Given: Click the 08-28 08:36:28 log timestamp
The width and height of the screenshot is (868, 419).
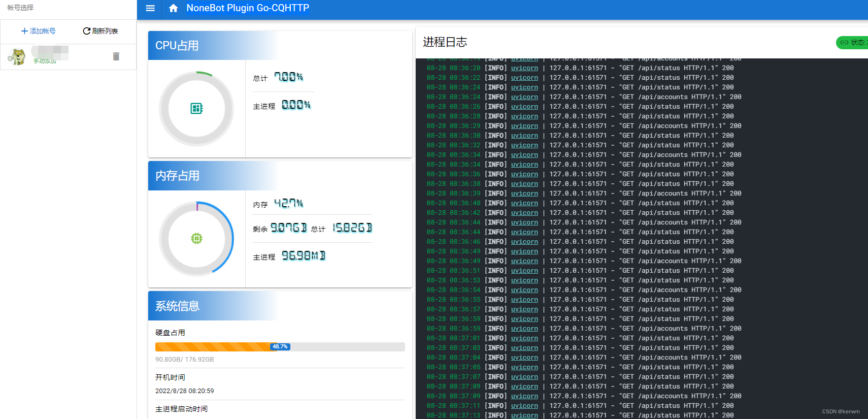Looking at the screenshot, I should pos(453,116).
